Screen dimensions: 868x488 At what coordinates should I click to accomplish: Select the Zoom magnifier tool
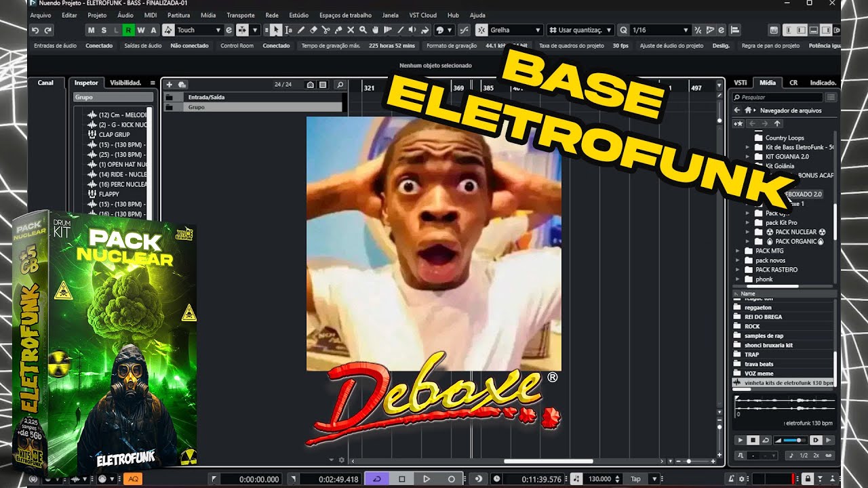coord(363,30)
